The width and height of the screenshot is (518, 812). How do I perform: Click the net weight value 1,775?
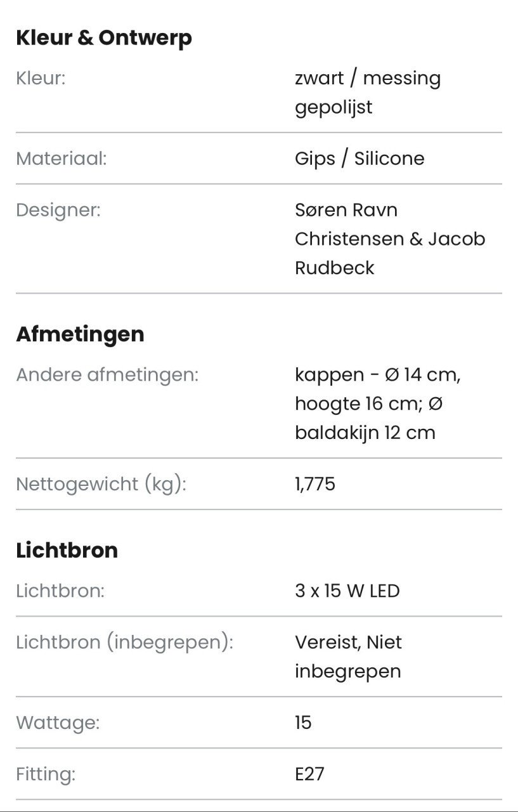pos(315,485)
